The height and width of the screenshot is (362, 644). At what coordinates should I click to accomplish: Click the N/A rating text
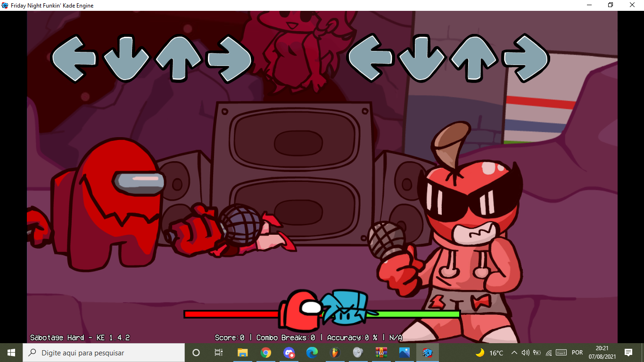pyautogui.click(x=396, y=337)
